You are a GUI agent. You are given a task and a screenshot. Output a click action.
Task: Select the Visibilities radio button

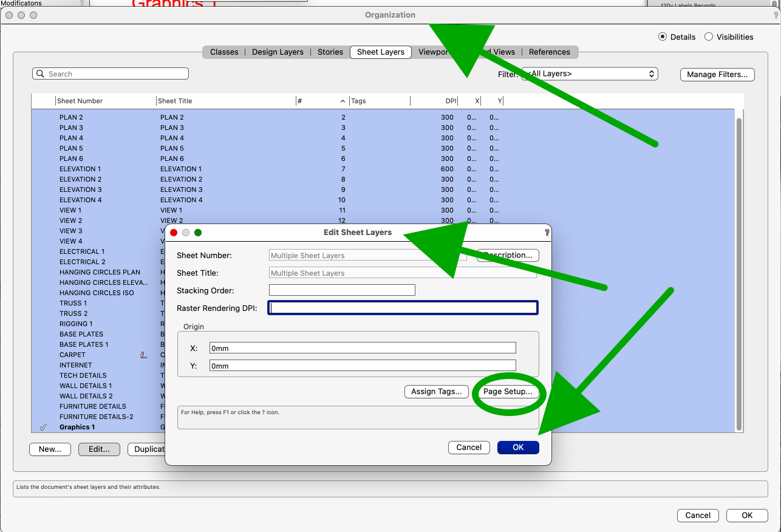[x=709, y=36]
